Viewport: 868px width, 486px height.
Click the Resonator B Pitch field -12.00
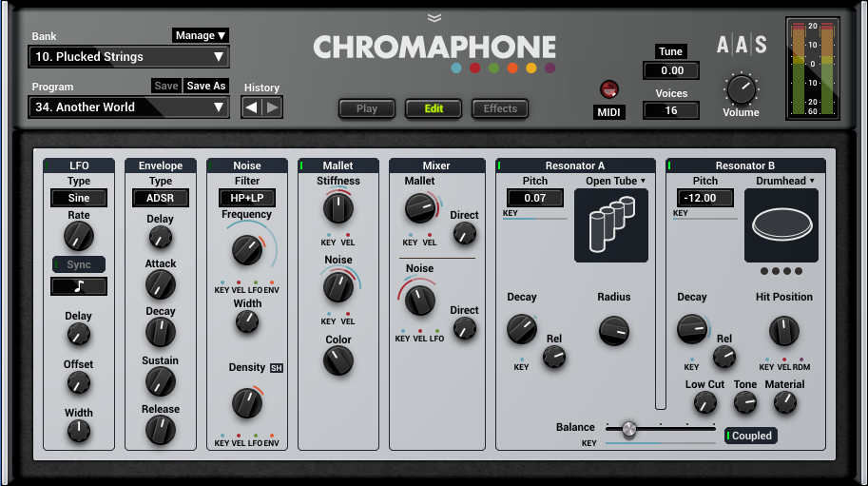[704, 198]
